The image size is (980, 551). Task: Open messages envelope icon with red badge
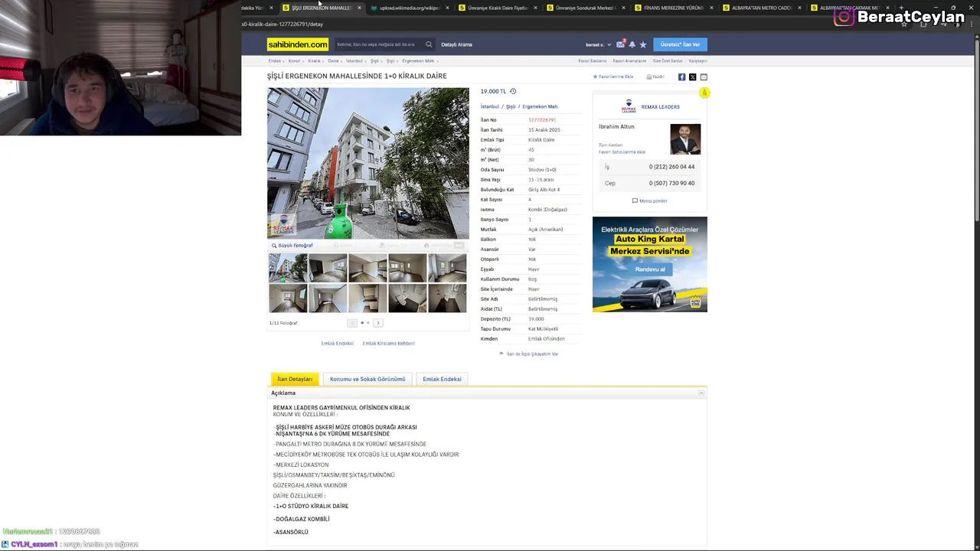(x=620, y=44)
